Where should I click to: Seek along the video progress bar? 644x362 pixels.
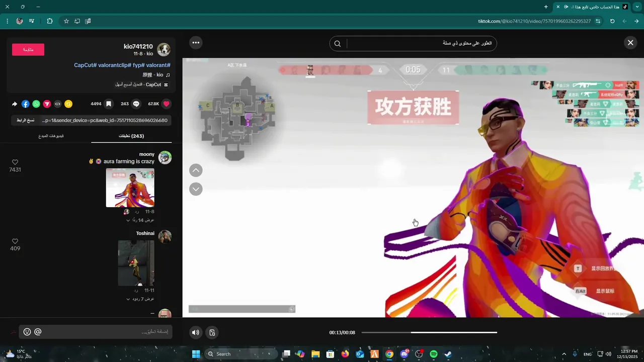click(x=429, y=332)
